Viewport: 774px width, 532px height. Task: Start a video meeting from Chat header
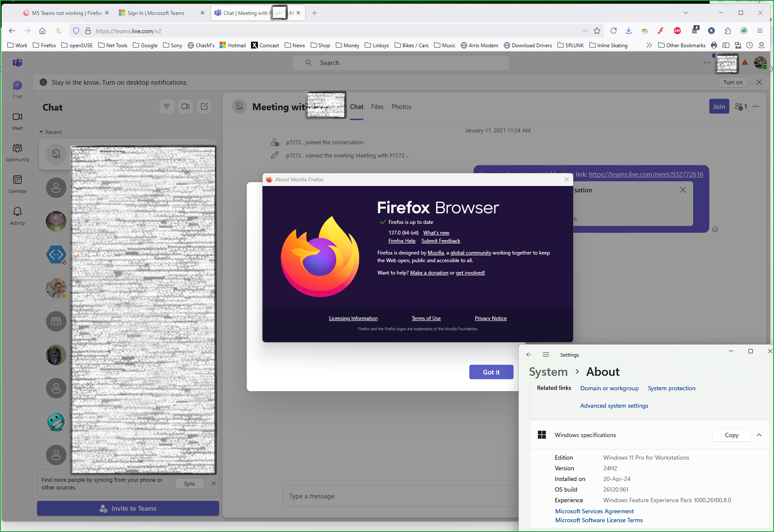[x=186, y=106]
